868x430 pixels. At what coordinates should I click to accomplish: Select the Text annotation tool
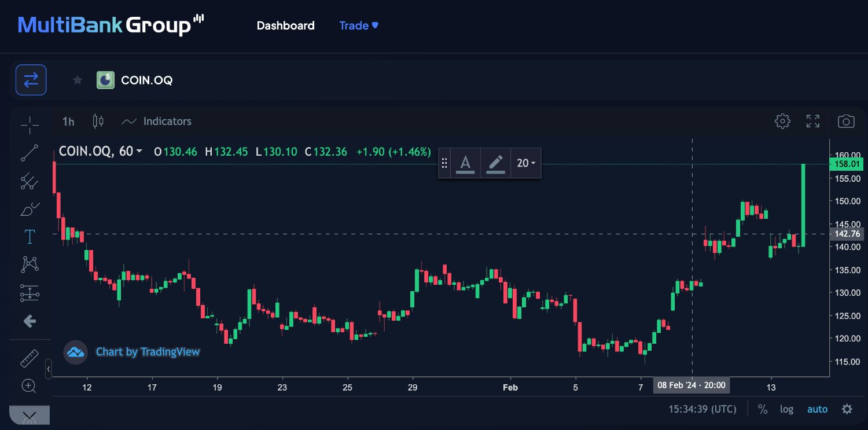(30, 237)
